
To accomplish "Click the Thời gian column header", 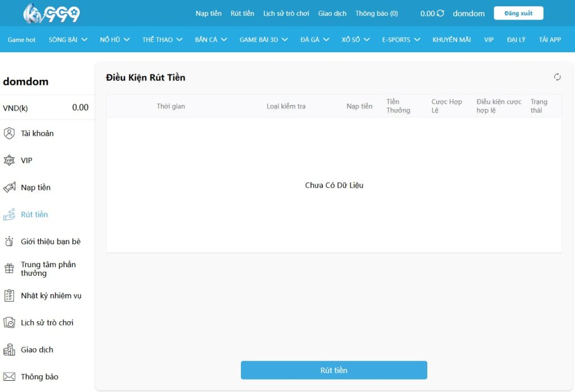I will 171,106.
